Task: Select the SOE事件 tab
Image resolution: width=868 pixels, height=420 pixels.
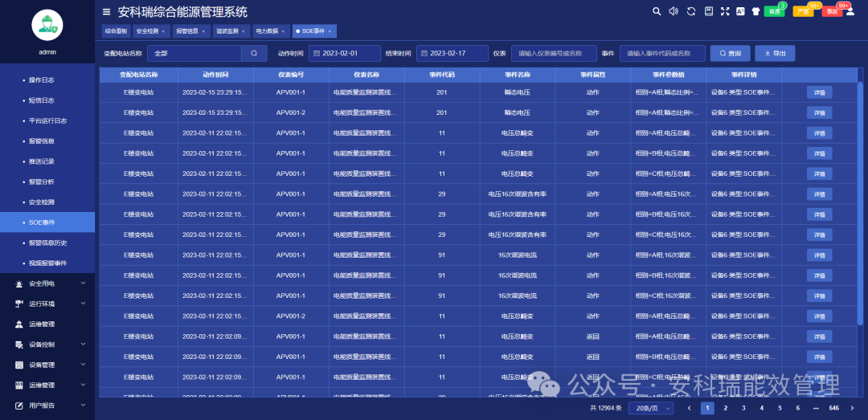Action: pos(313,31)
